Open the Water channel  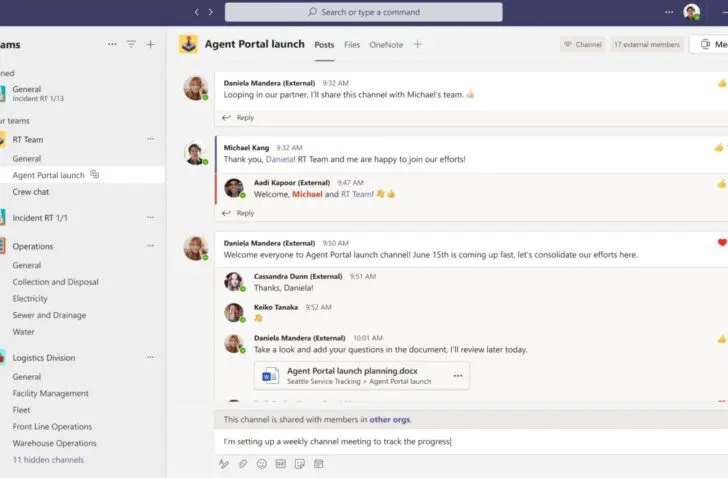pos(23,332)
